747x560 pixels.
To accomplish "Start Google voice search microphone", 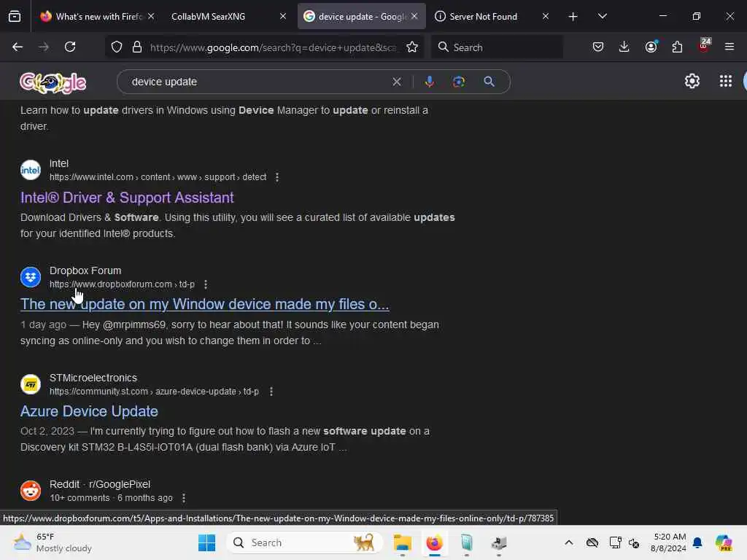I will [429, 82].
